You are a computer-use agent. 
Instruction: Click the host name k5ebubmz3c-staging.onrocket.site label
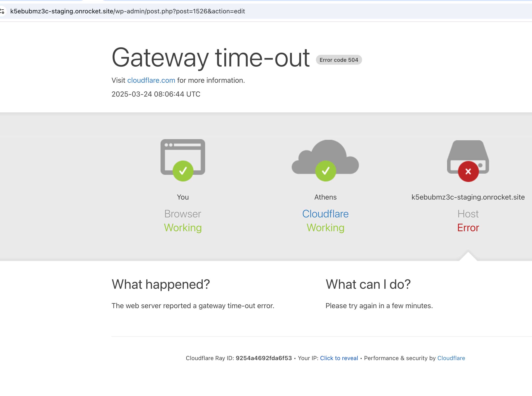(x=468, y=197)
